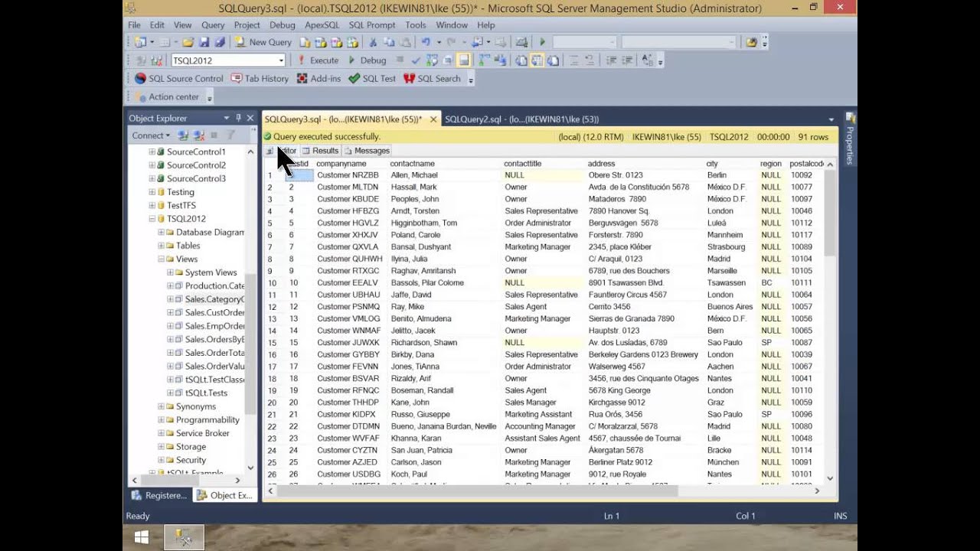Click the Open File folder icon

click(x=188, y=42)
